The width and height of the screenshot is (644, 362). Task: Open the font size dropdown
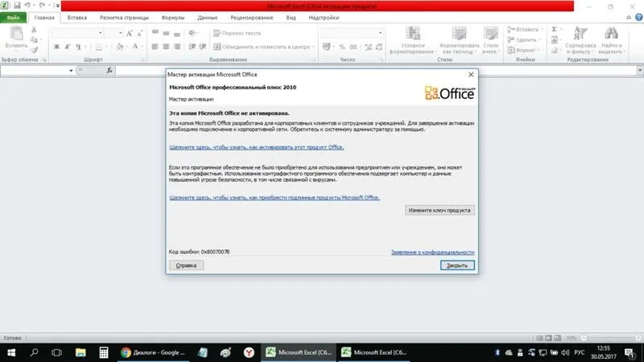(120, 33)
